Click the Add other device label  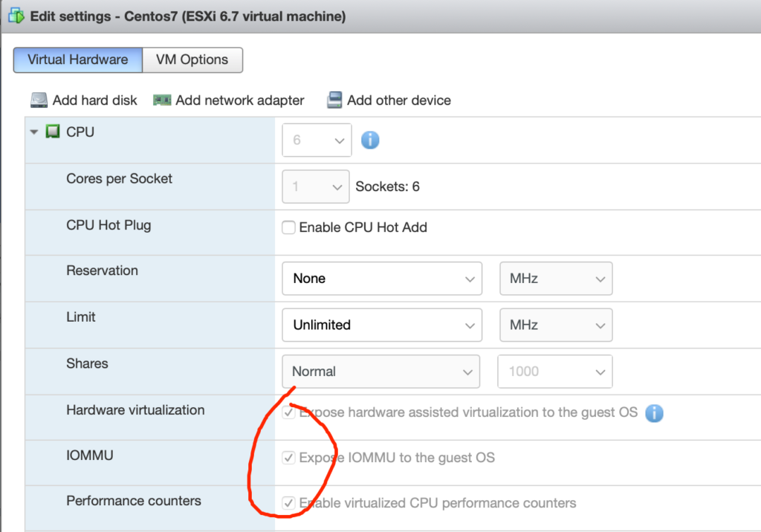click(399, 100)
